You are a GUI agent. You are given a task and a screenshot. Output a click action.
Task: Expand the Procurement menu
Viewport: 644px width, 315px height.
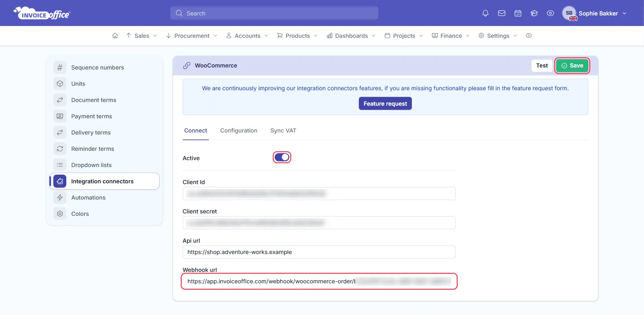[191, 36]
